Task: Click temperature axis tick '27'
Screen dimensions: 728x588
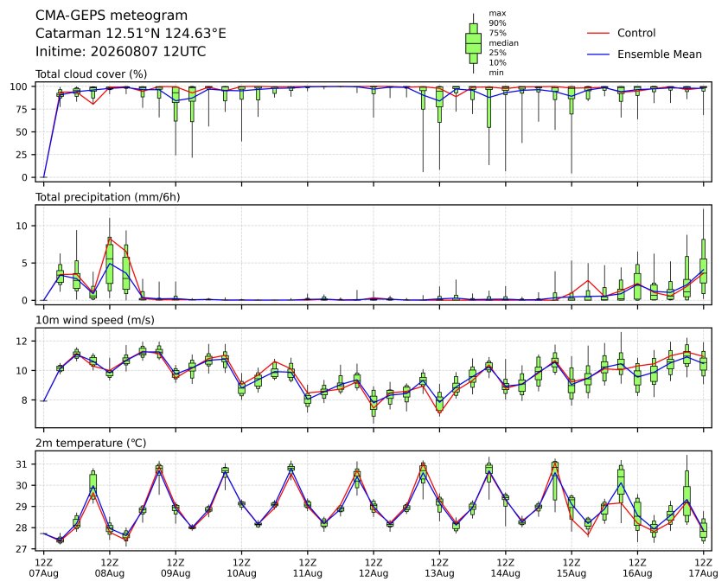Action: tap(22, 549)
